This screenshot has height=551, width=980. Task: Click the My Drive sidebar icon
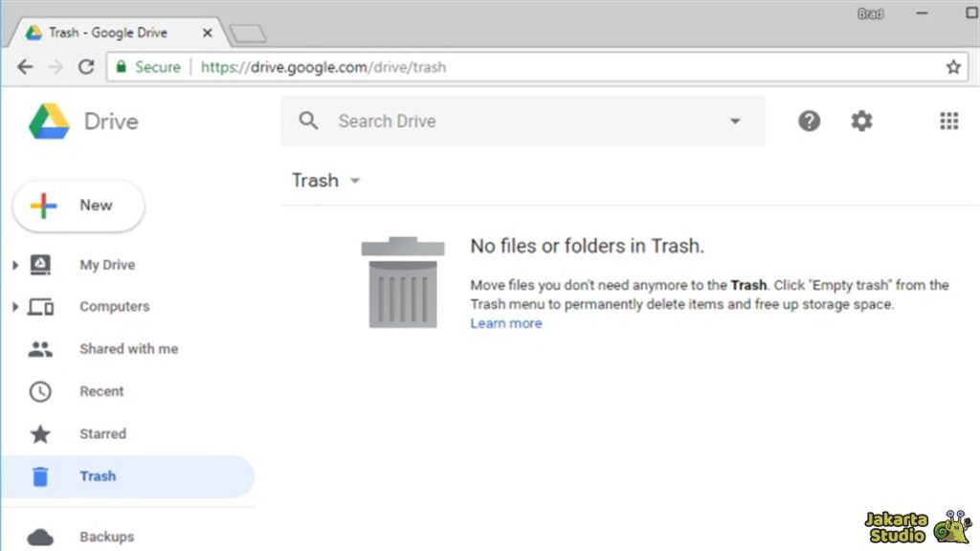40,264
